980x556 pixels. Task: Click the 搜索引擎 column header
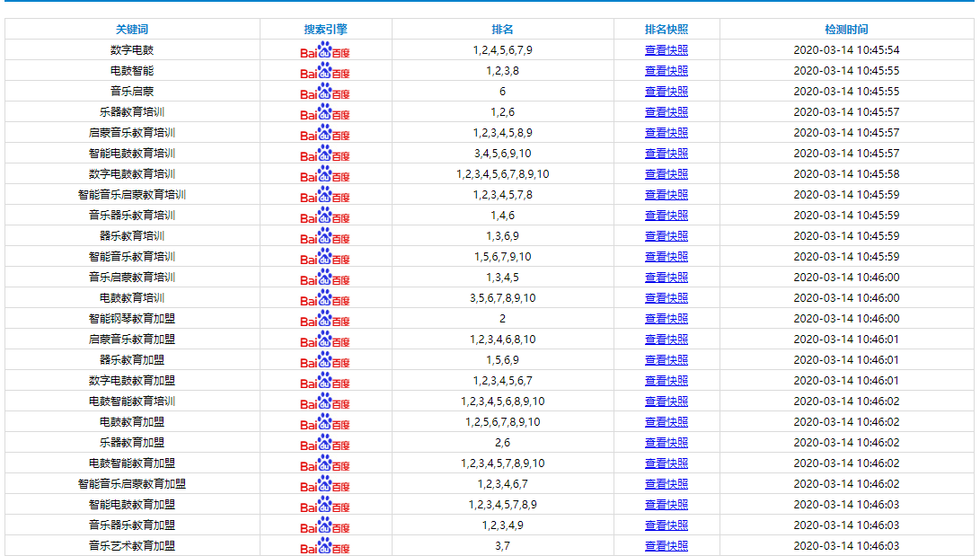[x=325, y=30]
